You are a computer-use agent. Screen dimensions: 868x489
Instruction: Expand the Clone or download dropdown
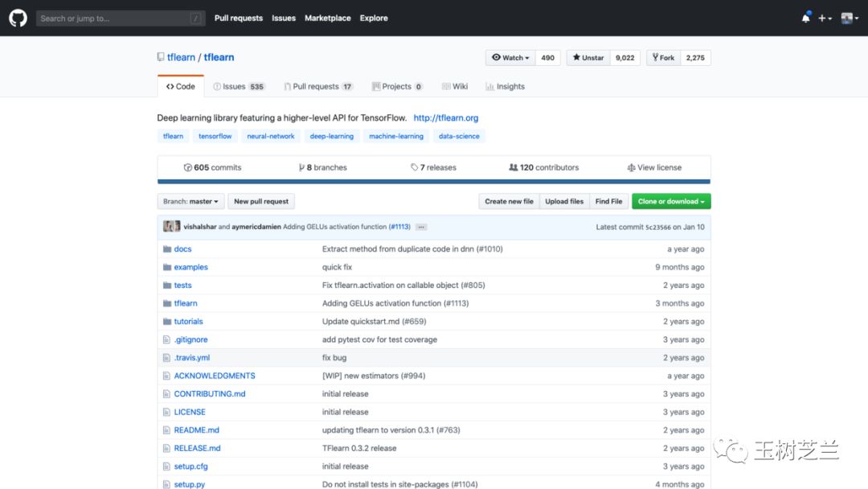[x=671, y=202]
